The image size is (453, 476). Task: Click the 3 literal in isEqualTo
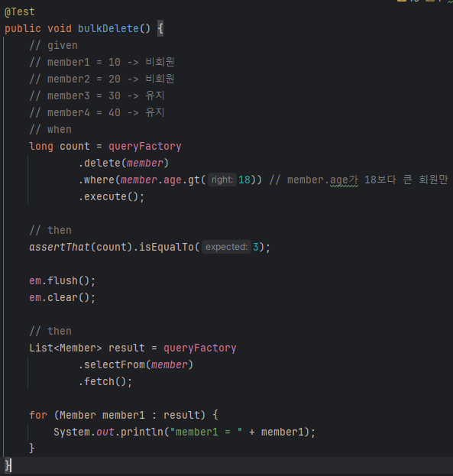pyautogui.click(x=256, y=247)
